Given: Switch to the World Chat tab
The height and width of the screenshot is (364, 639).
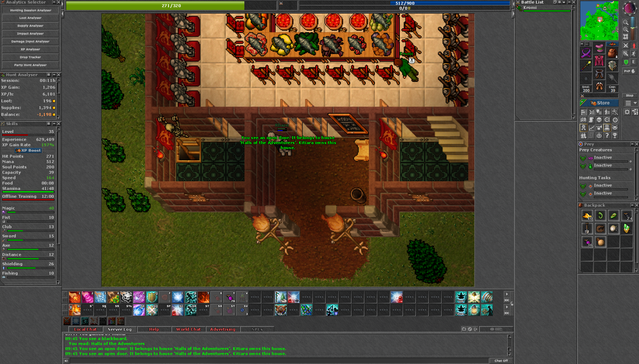Looking at the screenshot, I should click(x=188, y=329).
